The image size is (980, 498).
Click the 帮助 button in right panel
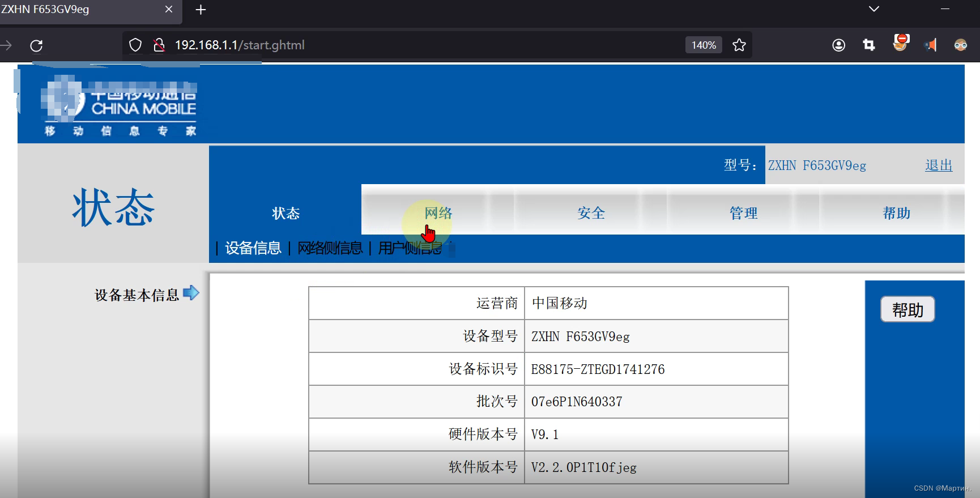coord(907,309)
